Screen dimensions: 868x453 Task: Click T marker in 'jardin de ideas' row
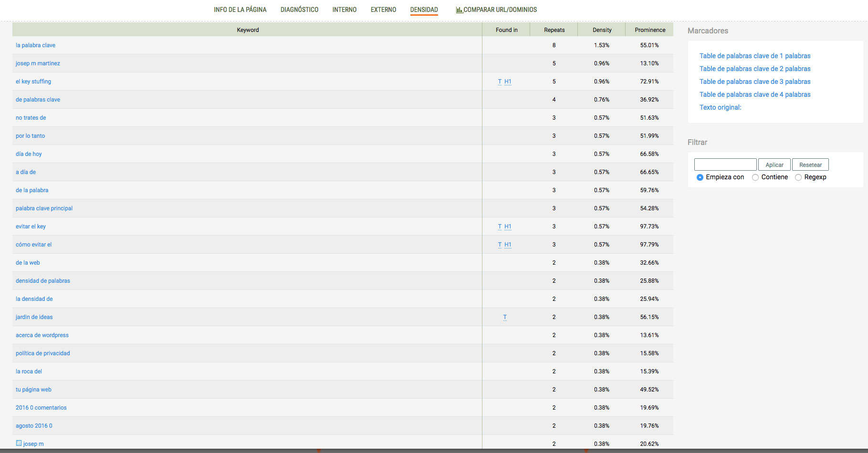tap(505, 317)
